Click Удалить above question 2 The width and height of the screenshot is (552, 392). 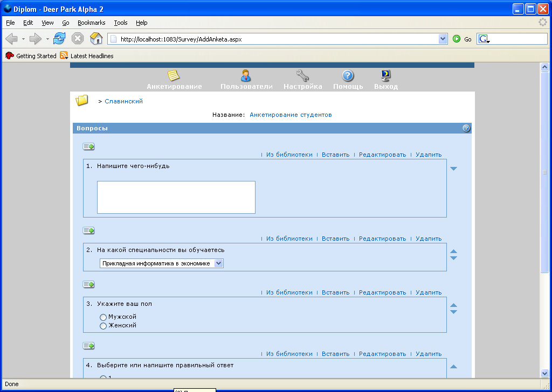[429, 239]
